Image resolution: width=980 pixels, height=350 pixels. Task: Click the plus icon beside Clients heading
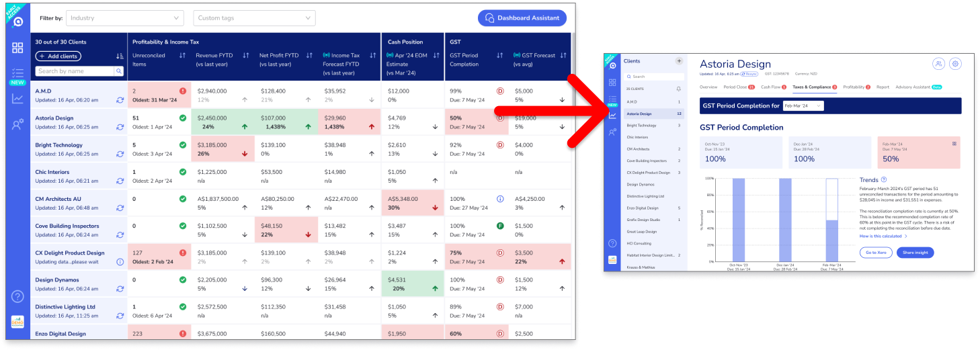click(x=679, y=61)
